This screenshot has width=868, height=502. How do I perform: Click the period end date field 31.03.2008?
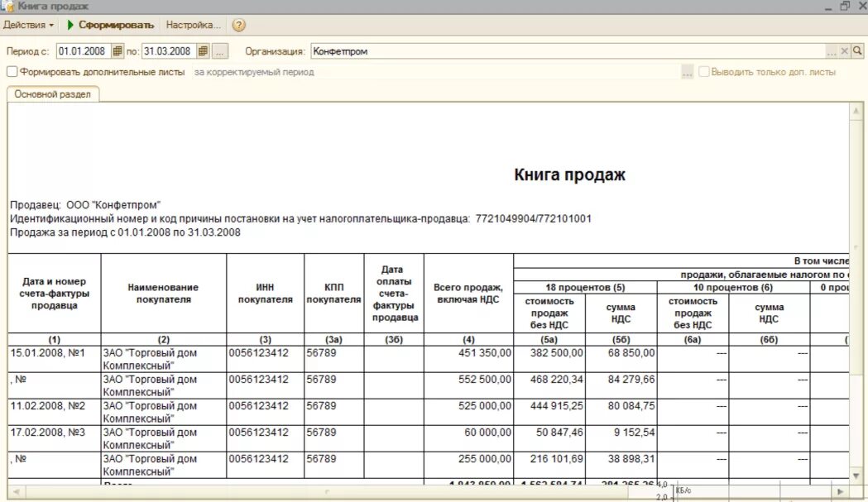[x=168, y=51]
